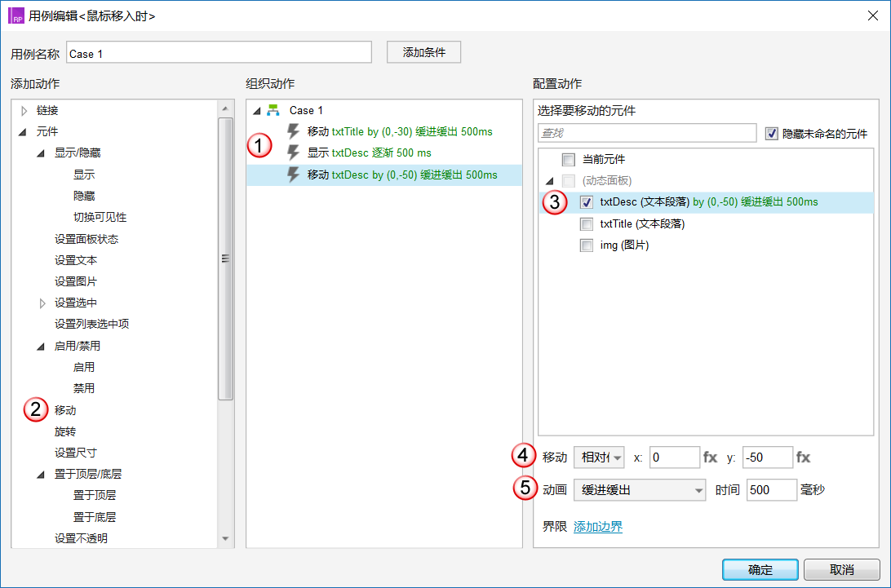Screen dimensions: 891x588
Task: Close the 用例编辑 dialog
Action: (x=873, y=15)
